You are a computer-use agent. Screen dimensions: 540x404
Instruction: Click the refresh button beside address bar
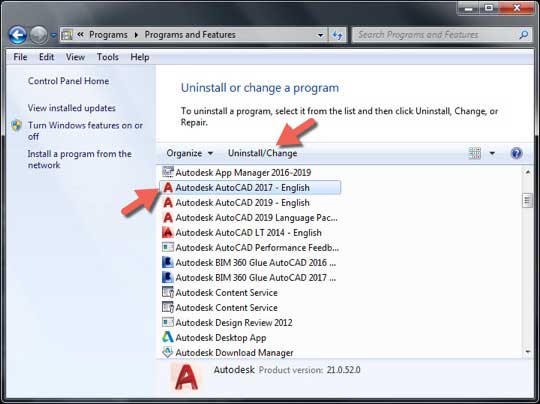338,35
